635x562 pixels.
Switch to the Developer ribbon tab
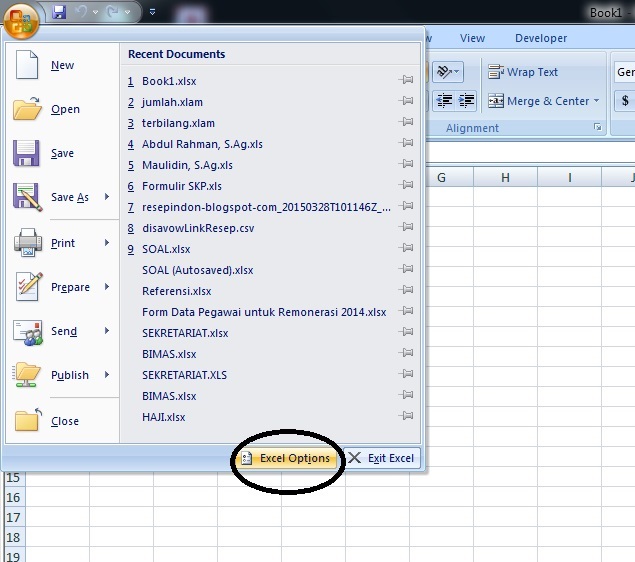(541, 38)
